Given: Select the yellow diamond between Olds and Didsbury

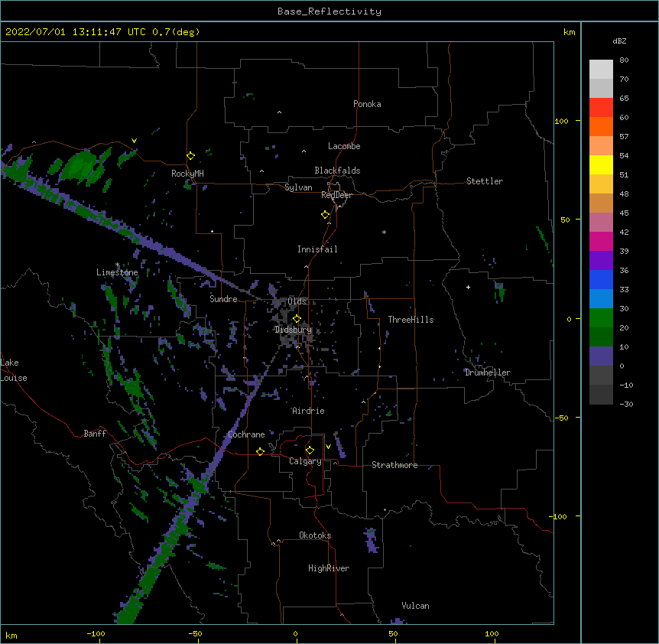Looking at the screenshot, I should click(x=297, y=319).
